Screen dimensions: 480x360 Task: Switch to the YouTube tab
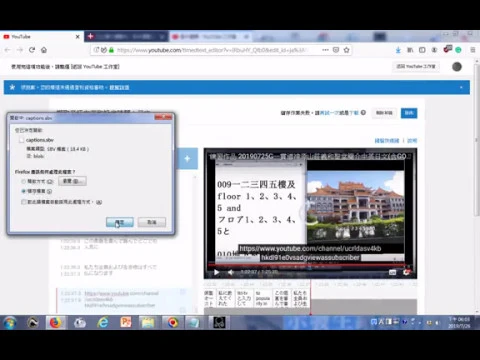click(x=42, y=36)
